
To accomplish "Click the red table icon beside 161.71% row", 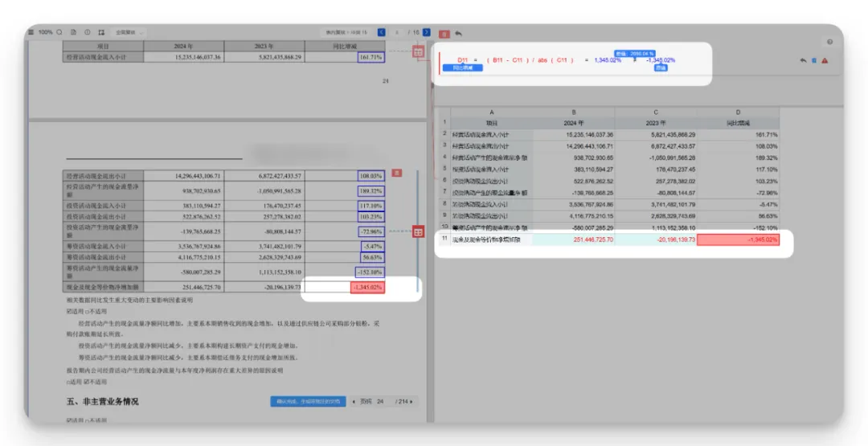I will tap(417, 52).
